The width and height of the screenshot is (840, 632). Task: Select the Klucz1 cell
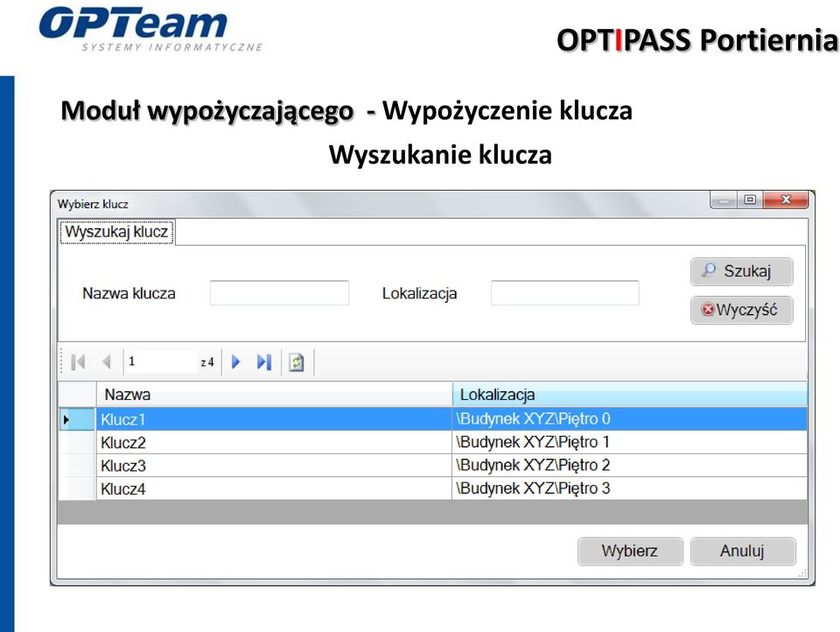click(274, 419)
